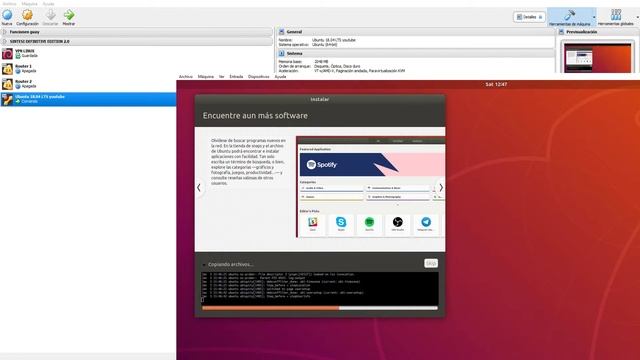Click the OBS Studio icon in slideshow
This screenshot has width=640, height=360.
coord(398,222)
